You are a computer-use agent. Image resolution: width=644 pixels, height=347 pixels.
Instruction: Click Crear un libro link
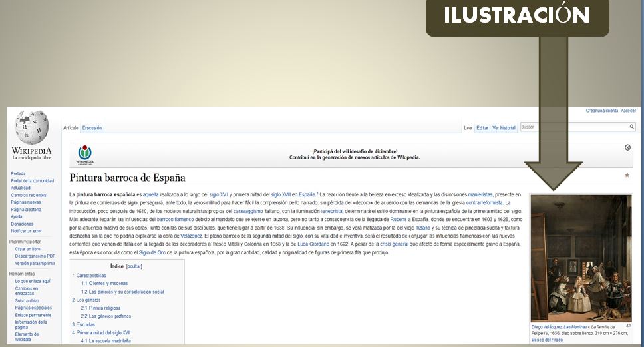coord(27,249)
